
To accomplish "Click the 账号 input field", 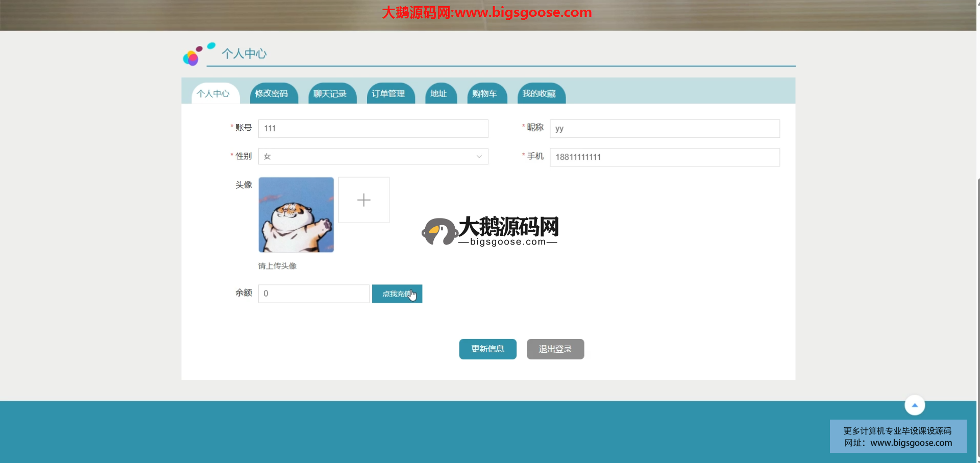I will [373, 129].
